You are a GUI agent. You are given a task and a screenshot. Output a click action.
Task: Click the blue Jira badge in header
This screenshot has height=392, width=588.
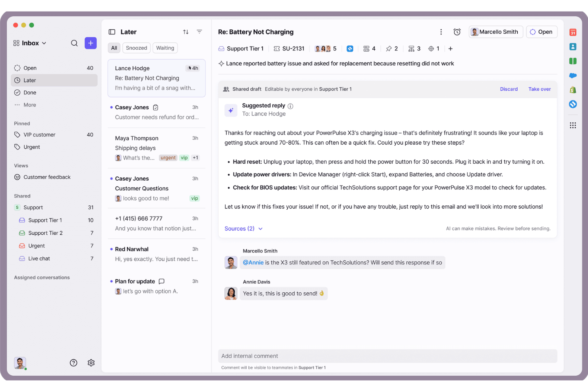(x=350, y=48)
